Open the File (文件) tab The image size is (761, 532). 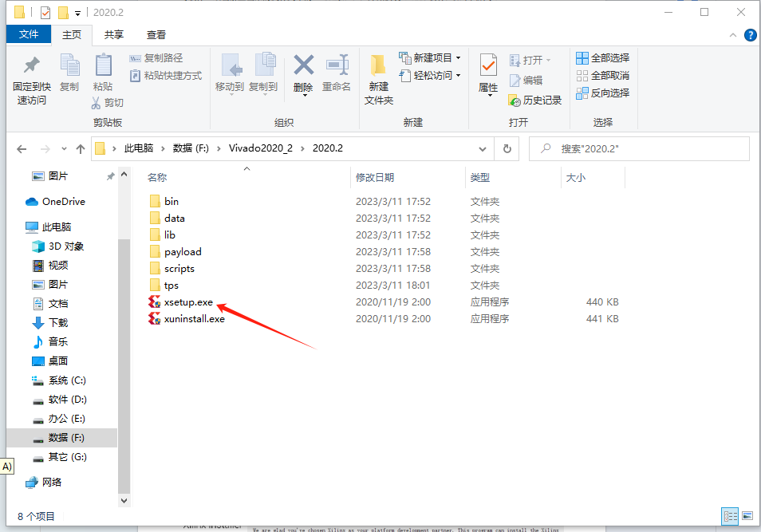coord(29,34)
